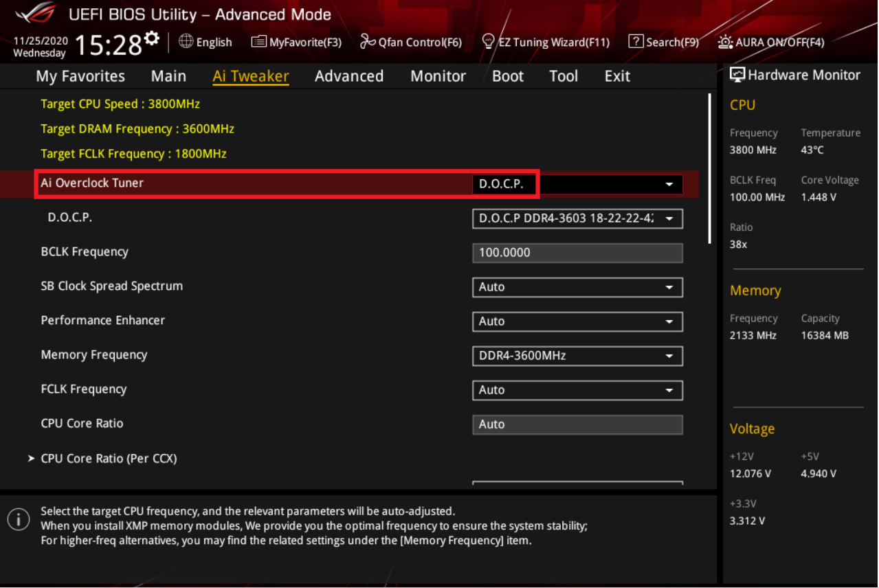Open Qfan Control(F6)
Image resolution: width=879 pixels, height=588 pixels.
[x=411, y=42]
